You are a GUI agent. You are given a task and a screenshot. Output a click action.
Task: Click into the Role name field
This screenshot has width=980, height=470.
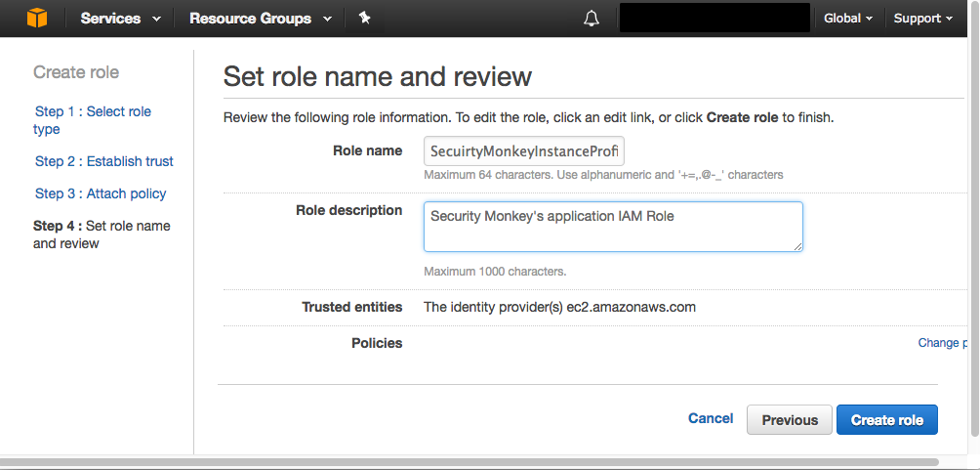coord(524,152)
